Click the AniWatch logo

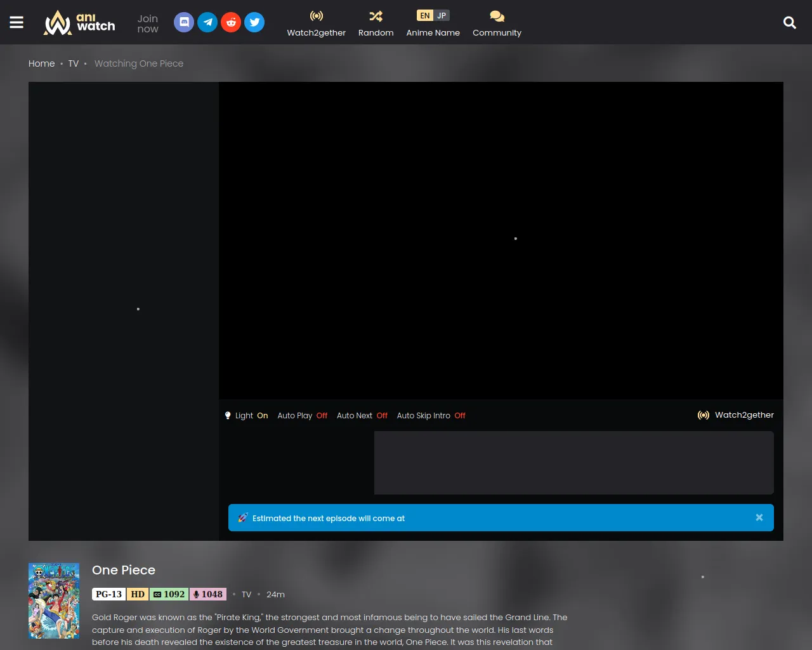(x=79, y=23)
